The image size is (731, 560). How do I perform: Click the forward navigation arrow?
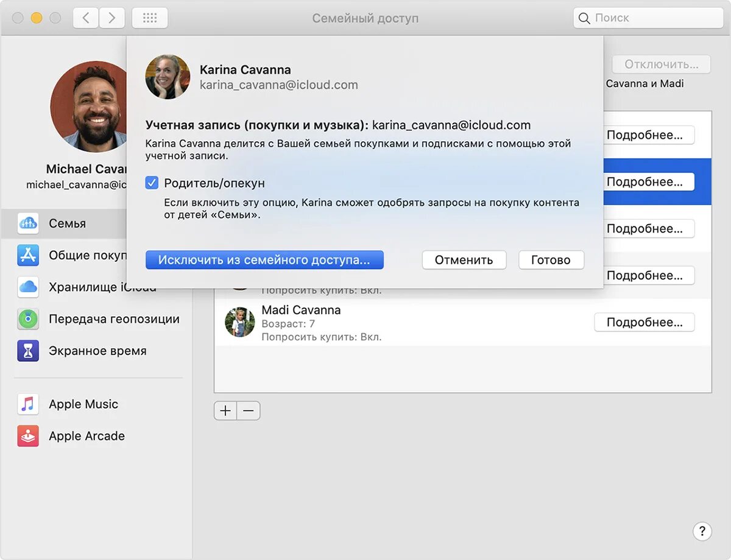click(112, 18)
